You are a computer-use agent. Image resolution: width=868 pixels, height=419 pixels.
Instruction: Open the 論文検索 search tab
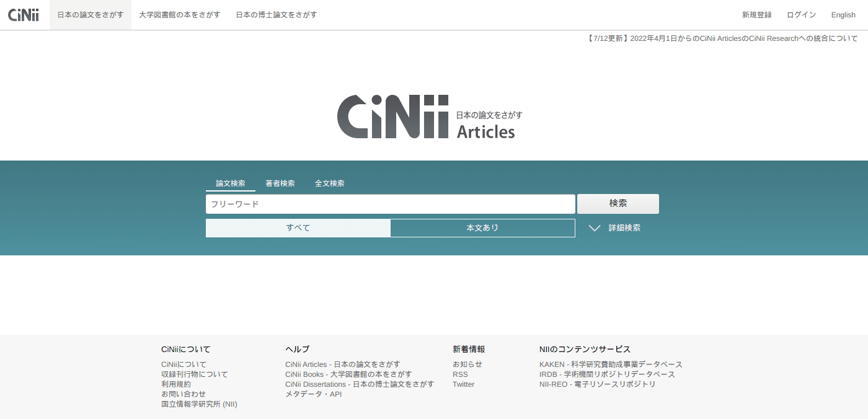230,183
